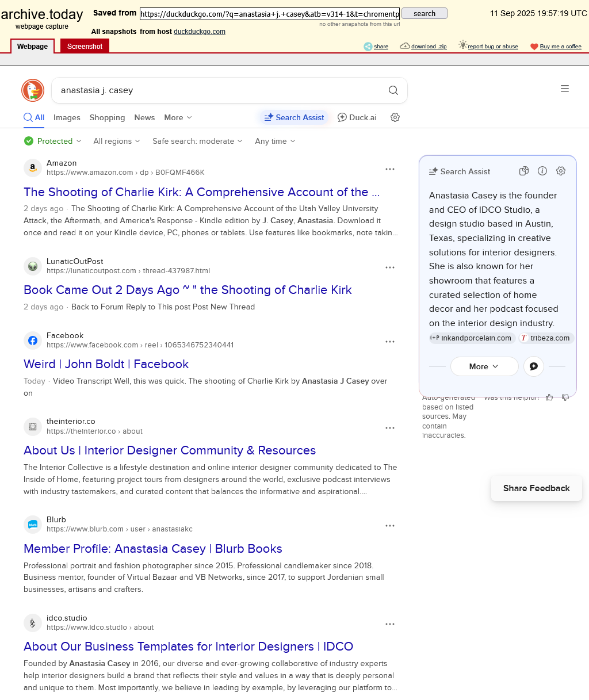Click the idco.studio favicon
589x700 pixels.
[x=33, y=623]
